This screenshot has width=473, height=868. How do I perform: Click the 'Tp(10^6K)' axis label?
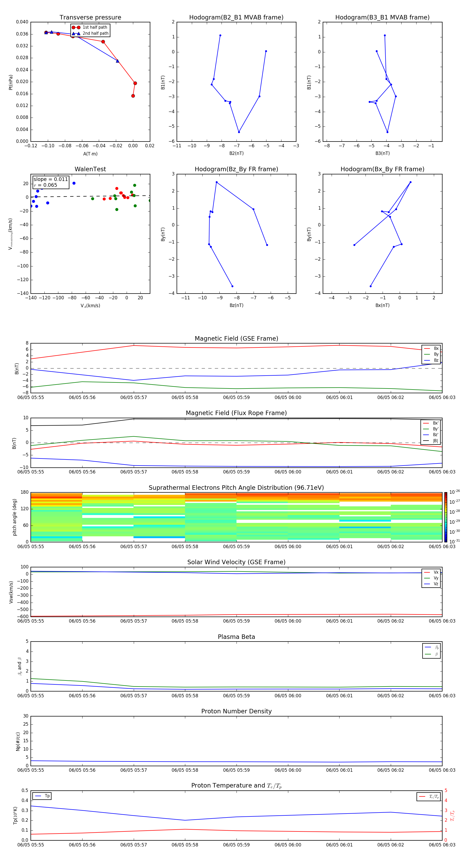[15, 815]
